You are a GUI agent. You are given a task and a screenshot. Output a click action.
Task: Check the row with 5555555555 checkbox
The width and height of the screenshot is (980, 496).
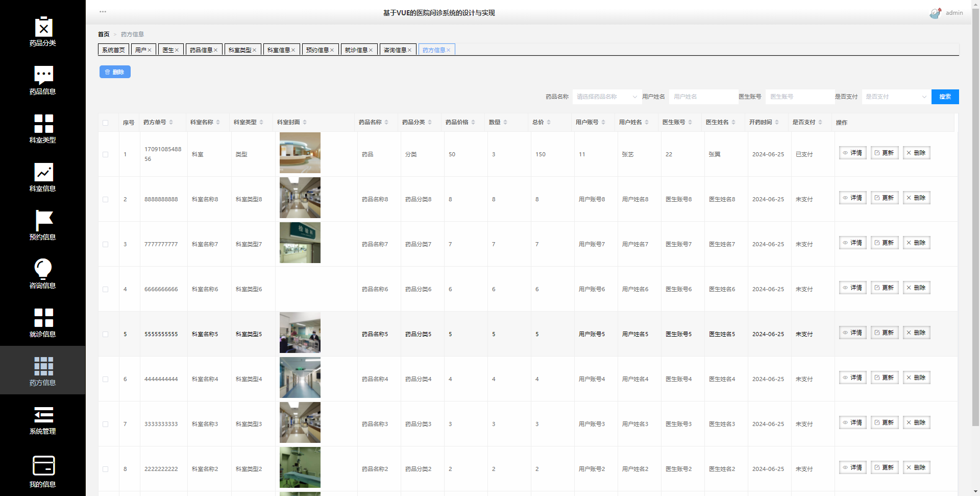[x=106, y=334]
